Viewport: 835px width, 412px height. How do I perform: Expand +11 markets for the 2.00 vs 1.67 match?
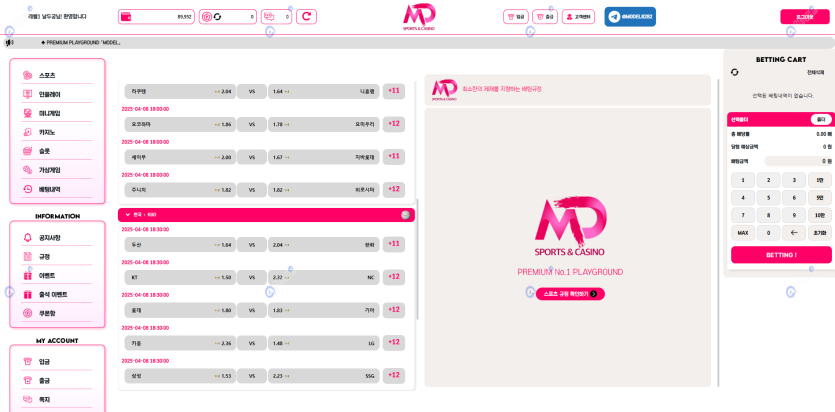point(394,156)
